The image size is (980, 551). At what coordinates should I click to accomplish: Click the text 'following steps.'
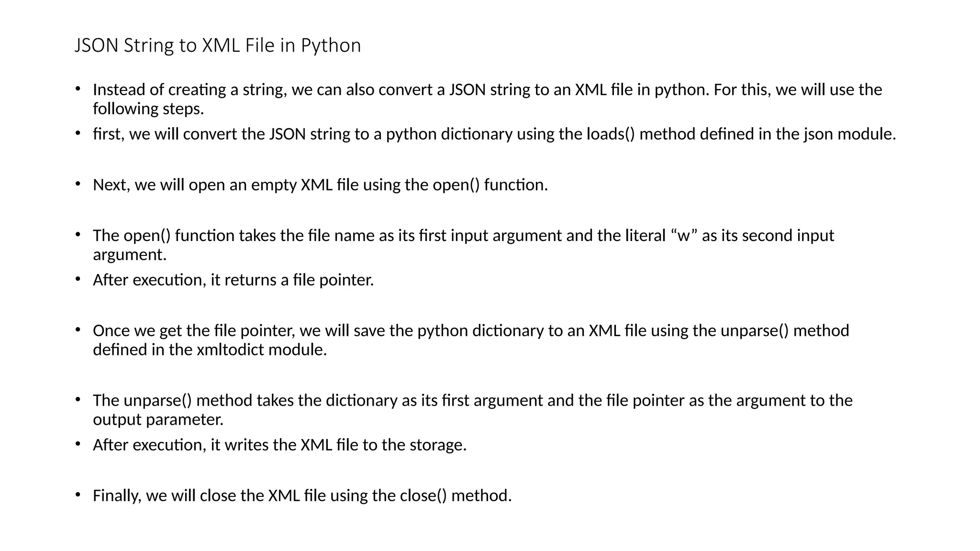[148, 109]
